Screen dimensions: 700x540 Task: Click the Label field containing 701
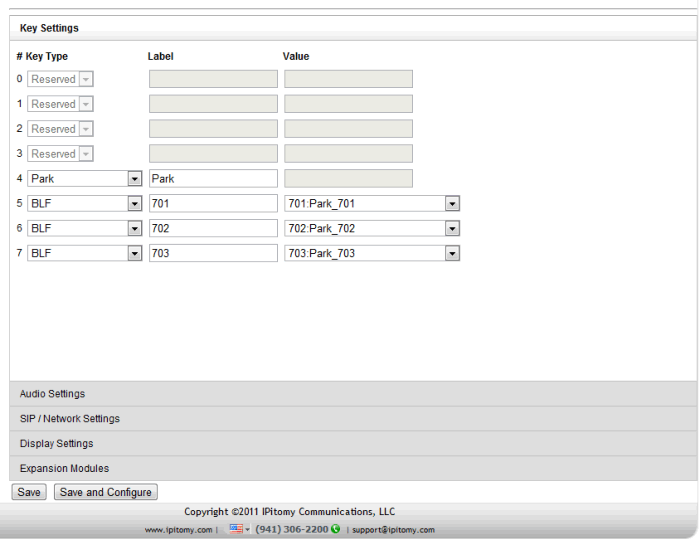click(213, 204)
